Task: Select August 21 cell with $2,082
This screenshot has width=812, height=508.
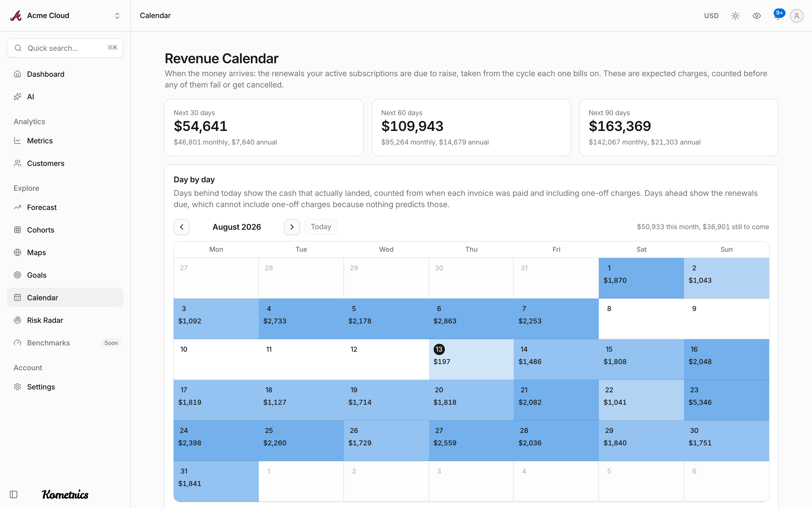Action: pyautogui.click(x=556, y=400)
